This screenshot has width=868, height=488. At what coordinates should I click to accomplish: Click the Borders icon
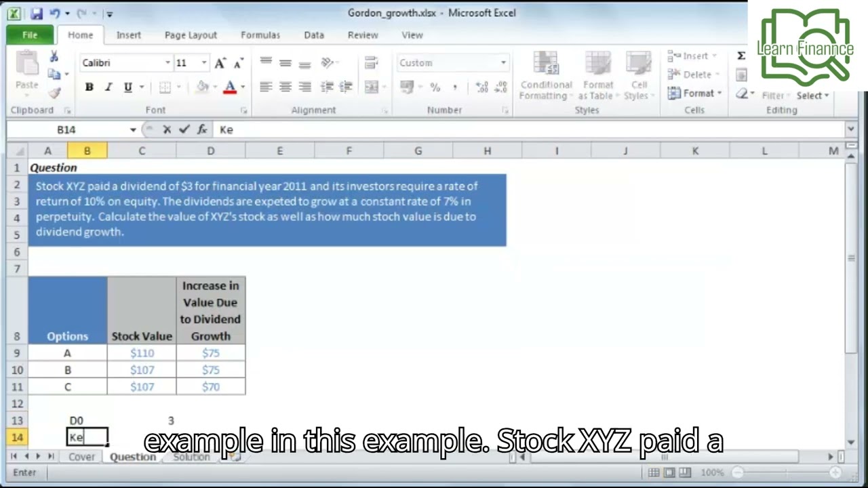[165, 87]
